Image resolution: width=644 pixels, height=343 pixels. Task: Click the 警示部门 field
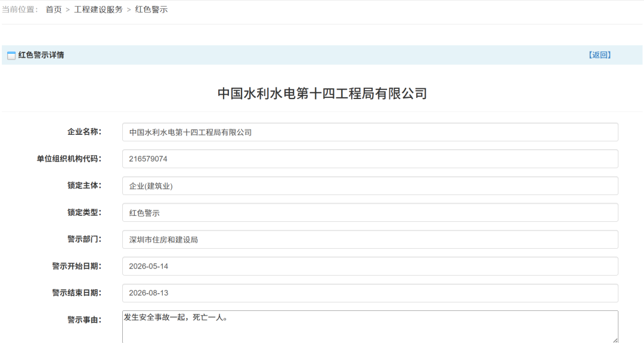pos(370,239)
